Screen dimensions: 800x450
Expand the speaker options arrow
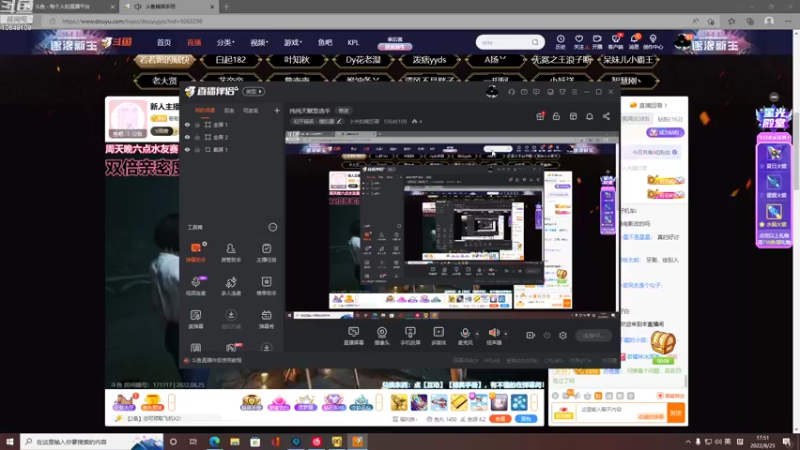click(506, 334)
